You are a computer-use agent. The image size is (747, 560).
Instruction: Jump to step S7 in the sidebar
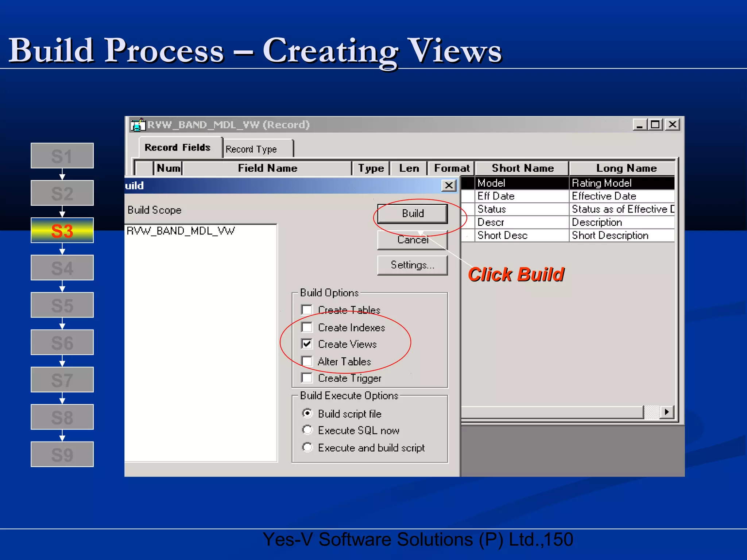pyautogui.click(x=62, y=380)
